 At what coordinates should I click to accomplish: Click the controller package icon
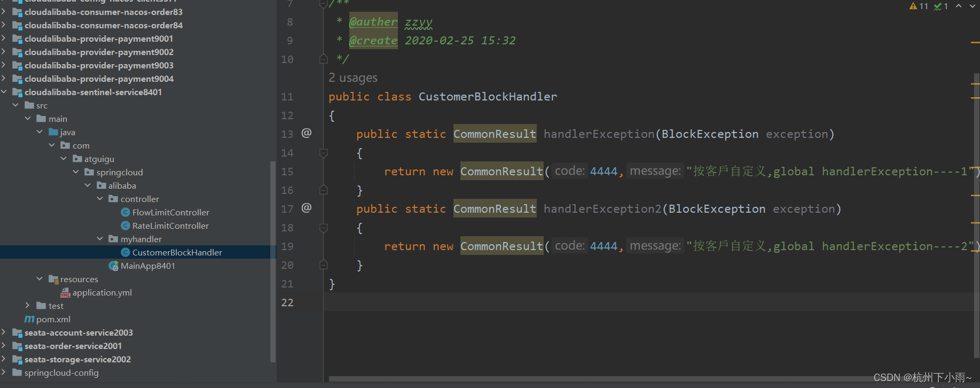coord(113,199)
